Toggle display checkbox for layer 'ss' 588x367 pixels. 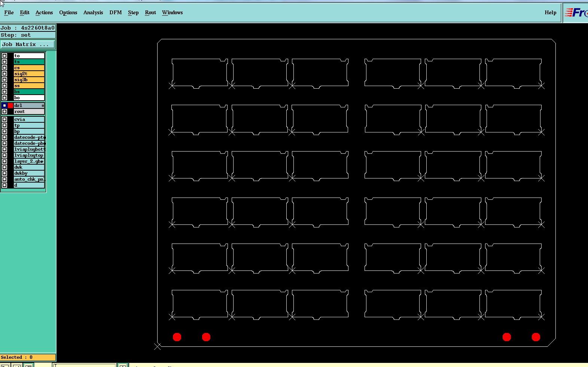[x=4, y=86]
